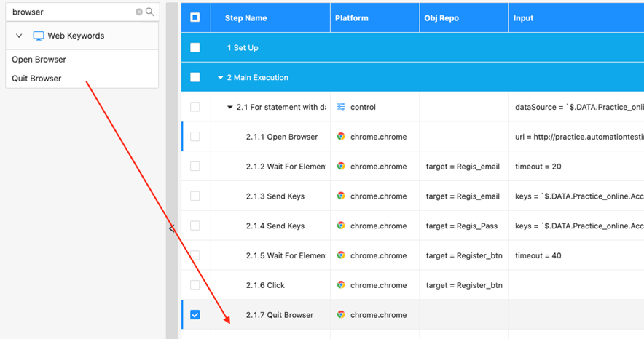Click Chrome icon in Quit Browser row

tap(341, 314)
